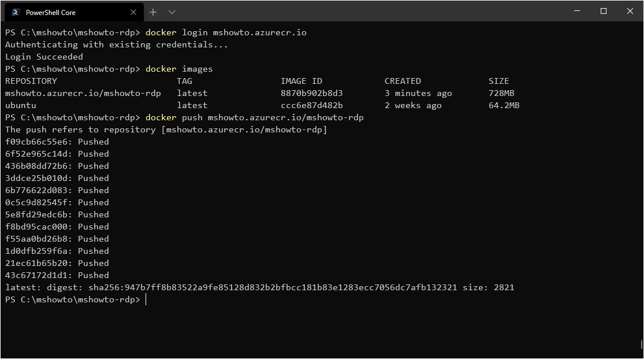Click '2 weeks ago' created value
The width and height of the screenshot is (644, 359).
[413, 105]
